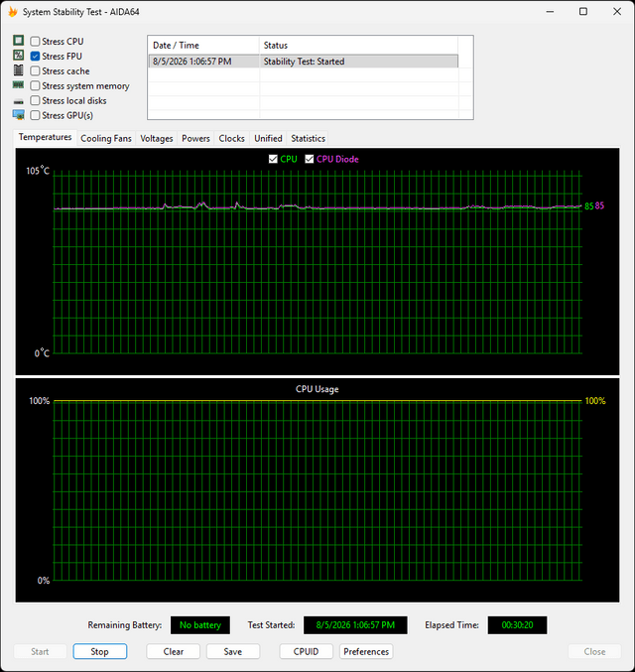This screenshot has width=635, height=672.
Task: Open the Voltages tab
Action: 157,138
